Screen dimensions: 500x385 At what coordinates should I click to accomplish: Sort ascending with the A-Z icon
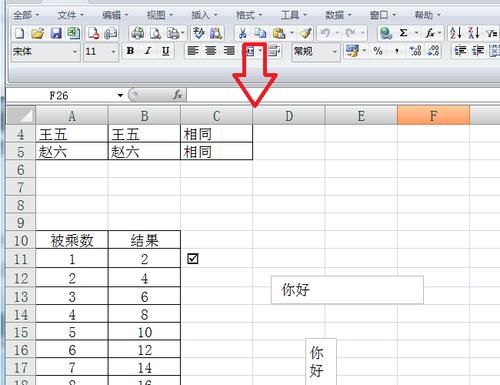[x=456, y=33]
